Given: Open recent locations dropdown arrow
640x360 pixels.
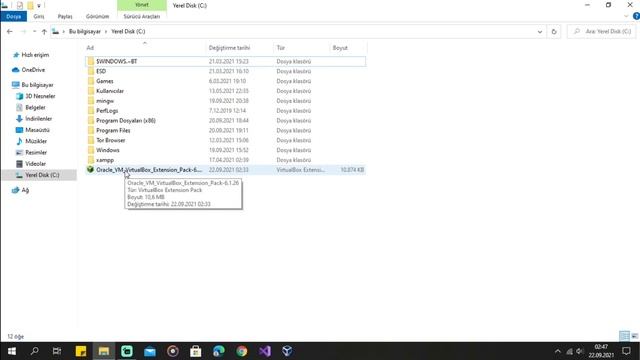Looking at the screenshot, I should [x=34, y=31].
